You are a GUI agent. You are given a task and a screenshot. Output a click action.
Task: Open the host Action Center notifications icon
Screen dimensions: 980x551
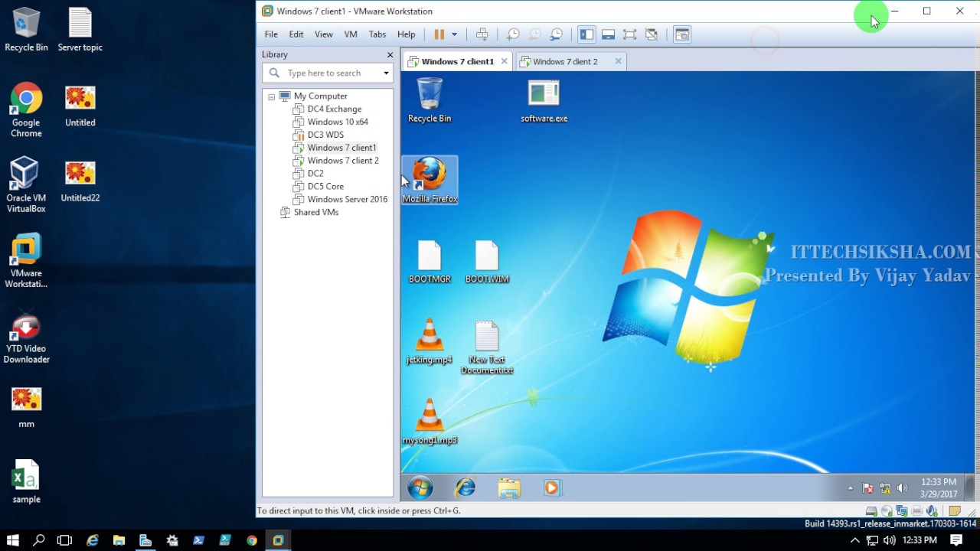coord(957,540)
